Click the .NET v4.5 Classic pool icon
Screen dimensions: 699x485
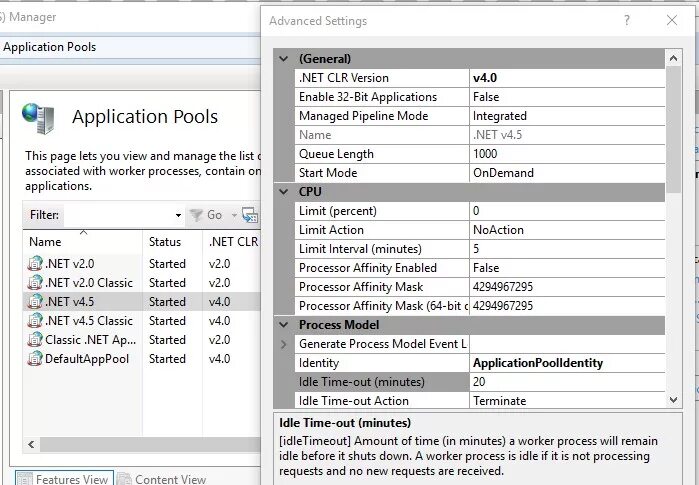click(x=36, y=321)
